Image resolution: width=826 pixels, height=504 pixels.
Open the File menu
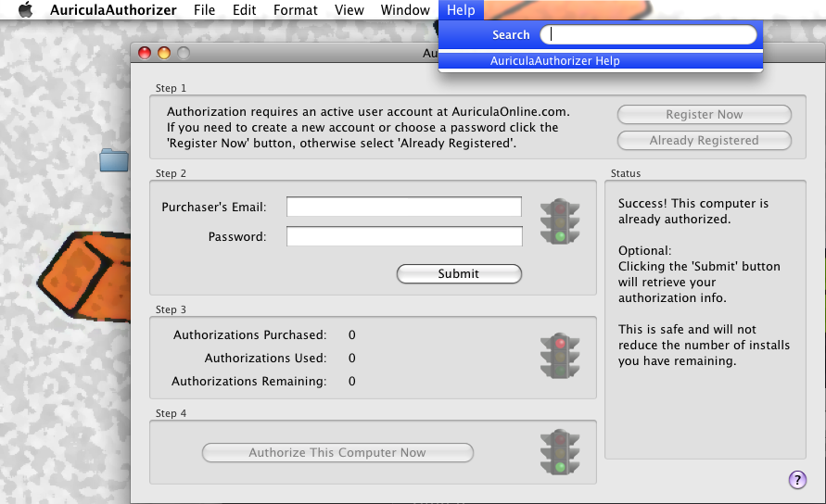point(204,10)
